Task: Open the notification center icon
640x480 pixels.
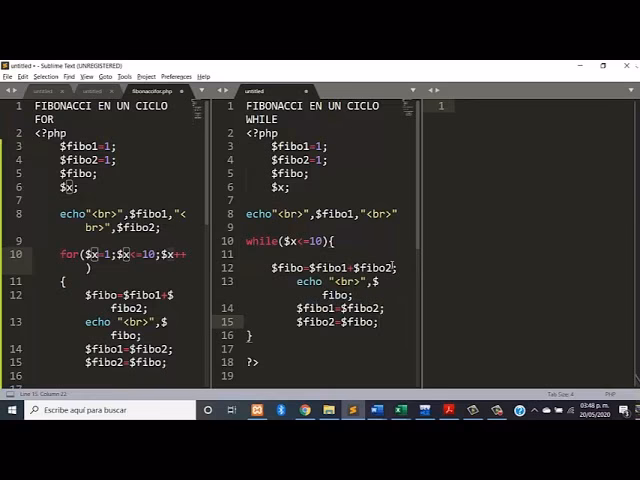Action: 624,410
